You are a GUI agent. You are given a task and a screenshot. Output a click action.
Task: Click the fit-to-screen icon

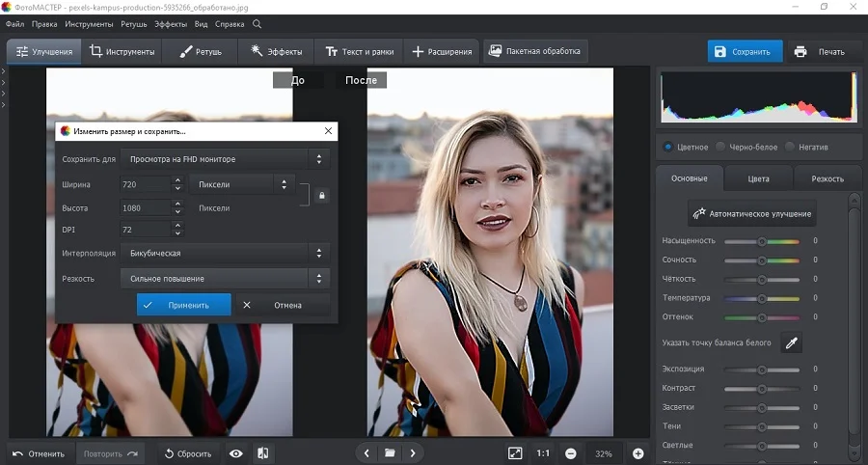pyautogui.click(x=515, y=452)
